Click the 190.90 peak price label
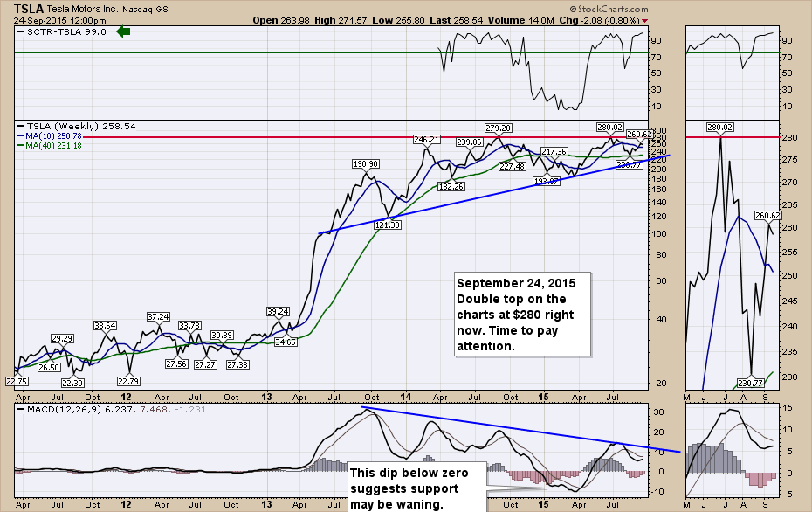This screenshot has width=812, height=512. coord(366,163)
